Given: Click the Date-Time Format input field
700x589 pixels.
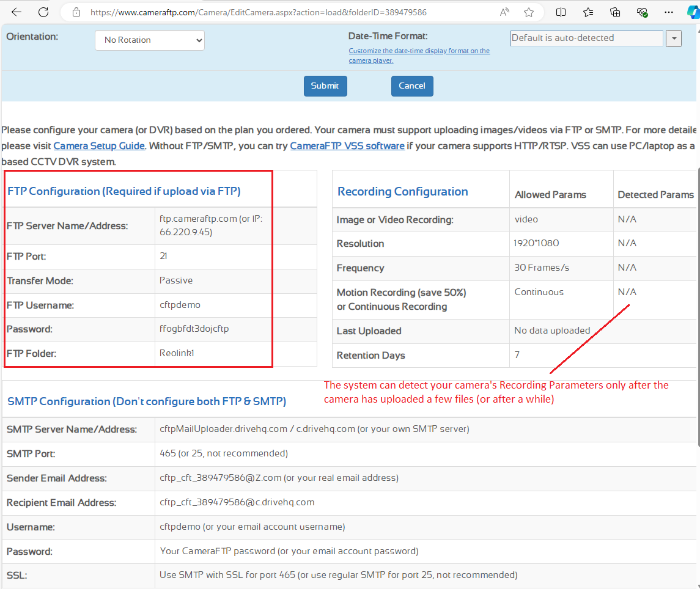Looking at the screenshot, I should (586, 38).
